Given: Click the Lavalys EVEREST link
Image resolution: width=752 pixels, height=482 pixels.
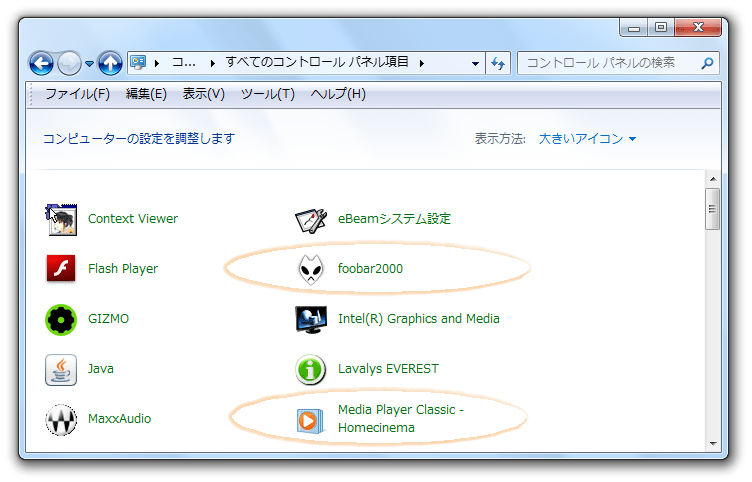Looking at the screenshot, I should coord(388,369).
